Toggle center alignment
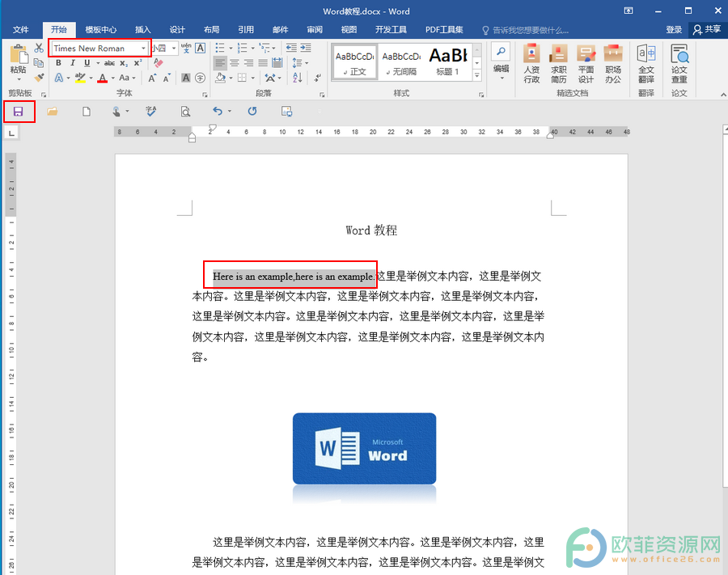Screen dimensions: 728x575 (x=235, y=62)
